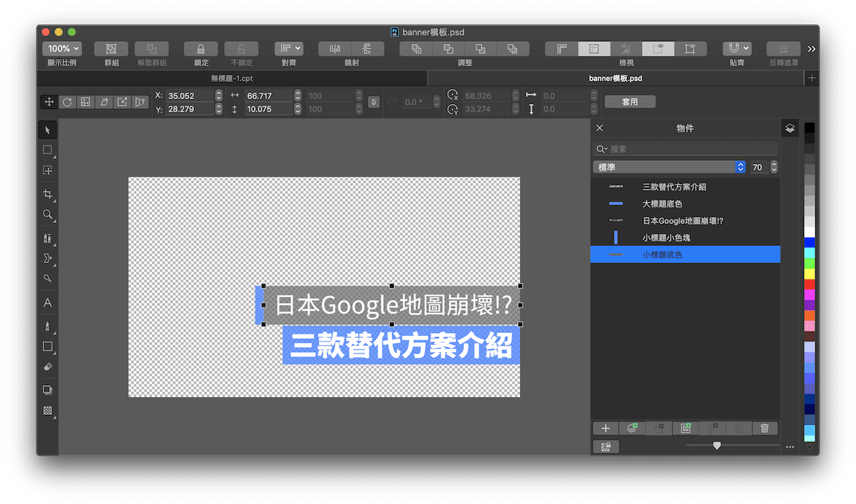Click the X position stepper arrows
Image resolution: width=856 pixels, height=504 pixels.
pos(218,96)
